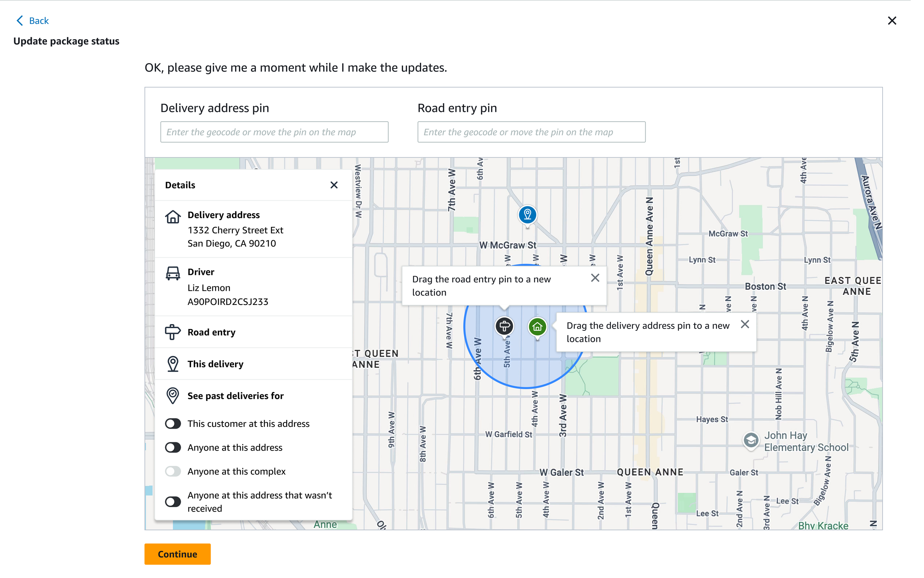Enable Anyone at this address toggle

[173, 447]
